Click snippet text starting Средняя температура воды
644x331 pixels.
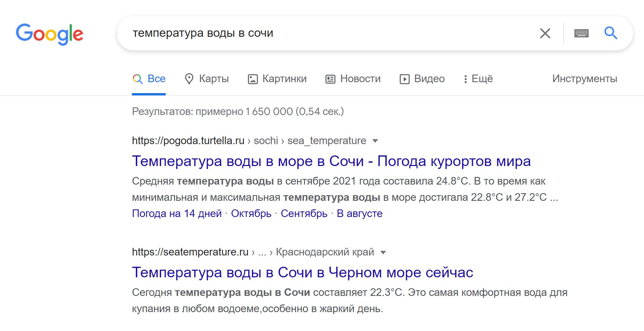point(345,189)
